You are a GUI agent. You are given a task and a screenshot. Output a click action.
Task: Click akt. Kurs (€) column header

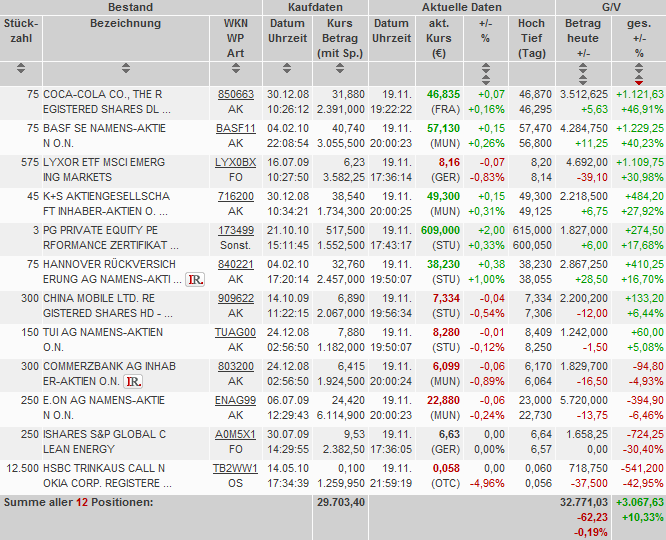point(439,38)
